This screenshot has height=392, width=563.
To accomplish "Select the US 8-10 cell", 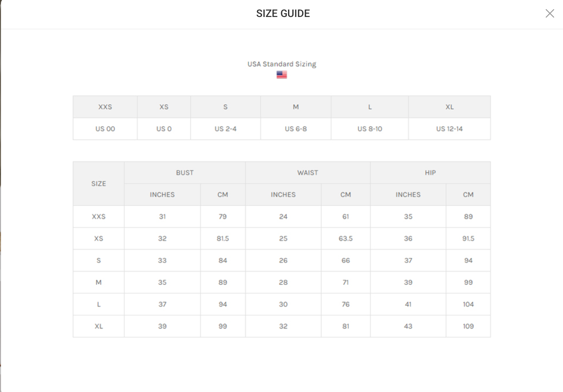I will coord(370,129).
